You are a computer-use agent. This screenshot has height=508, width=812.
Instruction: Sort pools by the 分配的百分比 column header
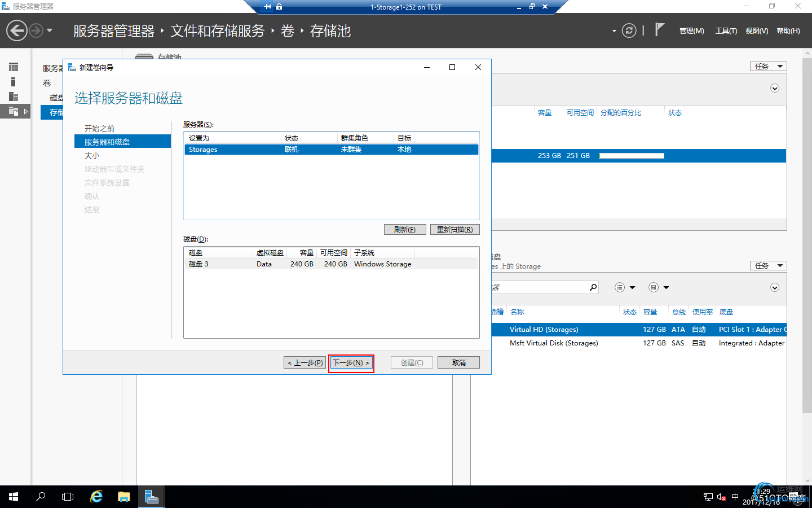click(621, 113)
